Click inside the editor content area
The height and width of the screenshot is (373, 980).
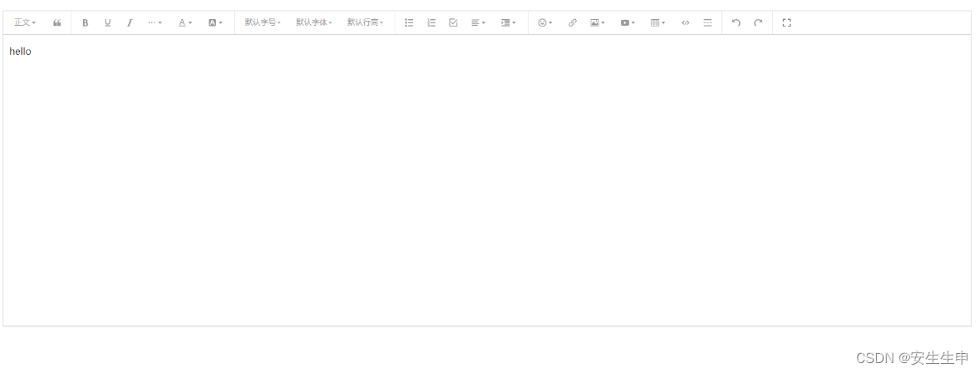pyautogui.click(x=487, y=180)
